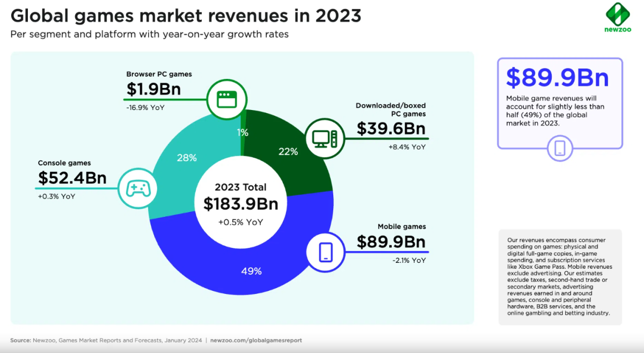
Task: Click the Source: Newzoo citation text
Action: (106, 340)
